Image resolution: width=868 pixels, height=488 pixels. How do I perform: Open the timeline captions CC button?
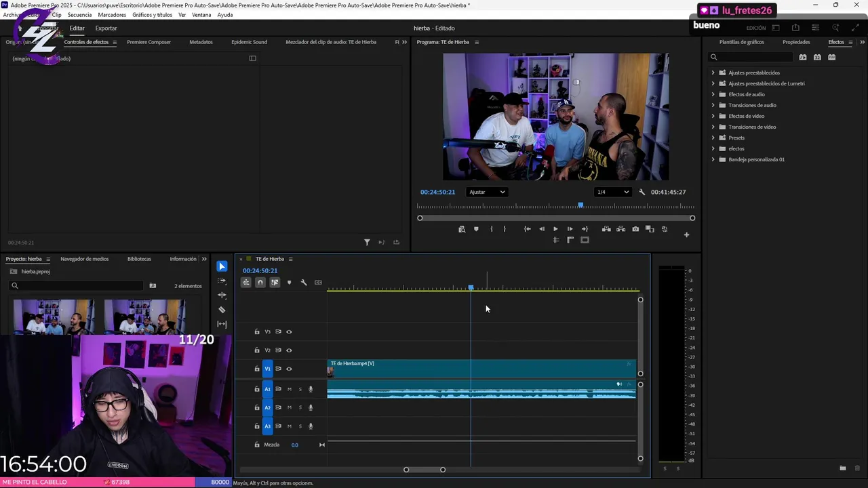coord(318,283)
